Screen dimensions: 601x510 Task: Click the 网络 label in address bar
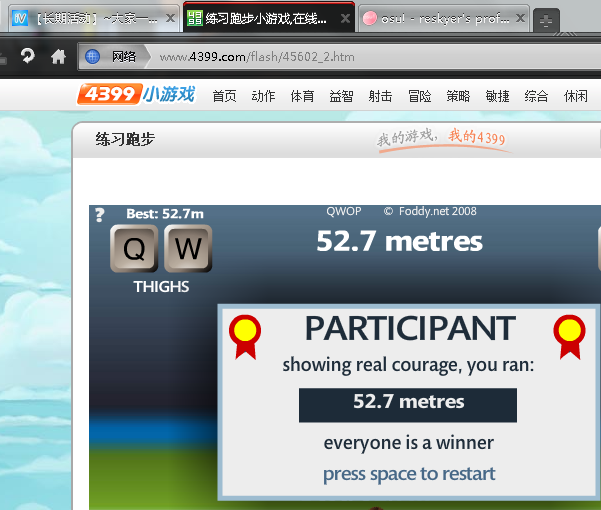(x=124, y=57)
